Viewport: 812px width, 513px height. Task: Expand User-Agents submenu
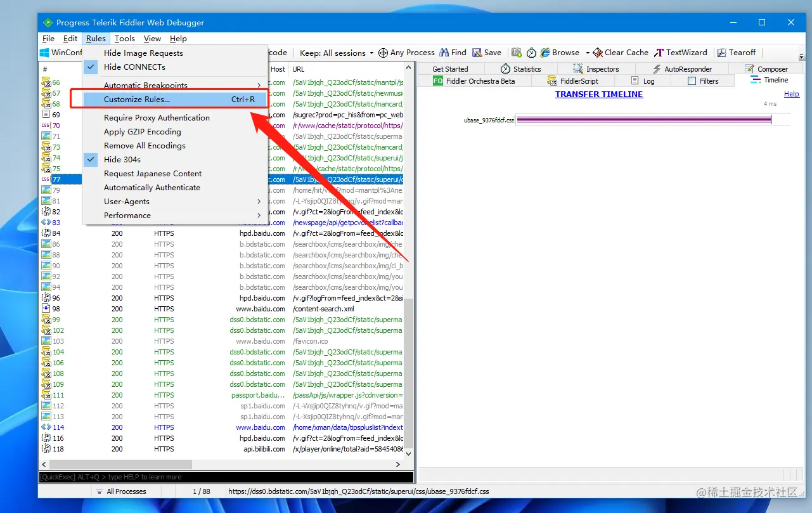coord(174,202)
